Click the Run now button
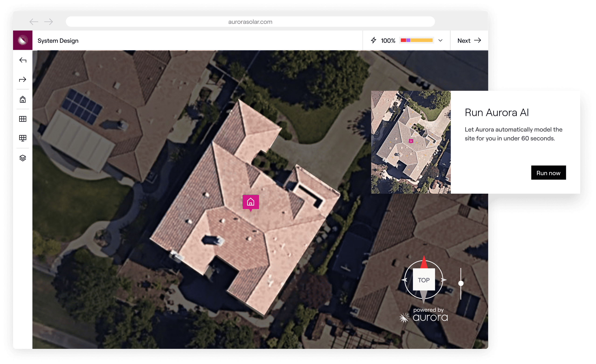 tap(549, 173)
